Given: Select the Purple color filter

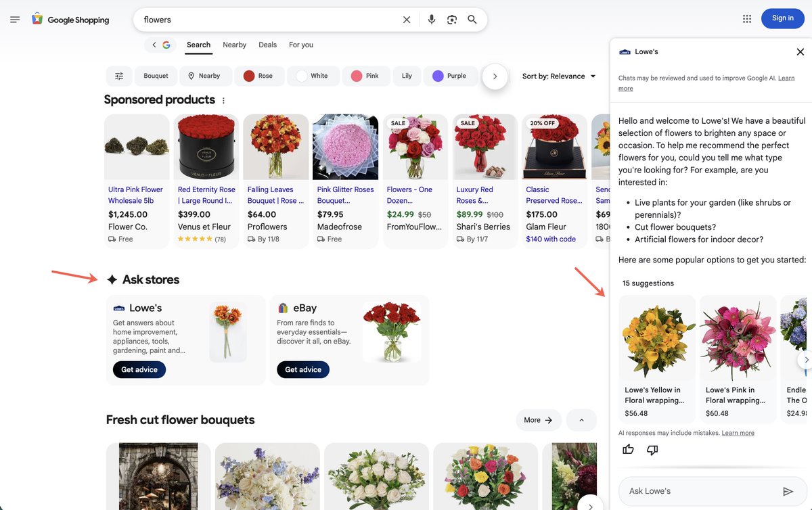Looking at the screenshot, I should tap(451, 76).
